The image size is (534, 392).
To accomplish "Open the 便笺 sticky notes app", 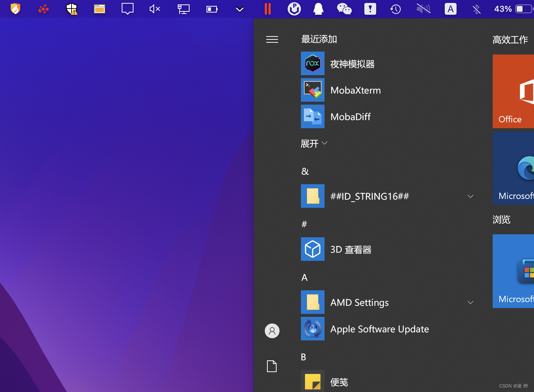I will (x=387, y=381).
